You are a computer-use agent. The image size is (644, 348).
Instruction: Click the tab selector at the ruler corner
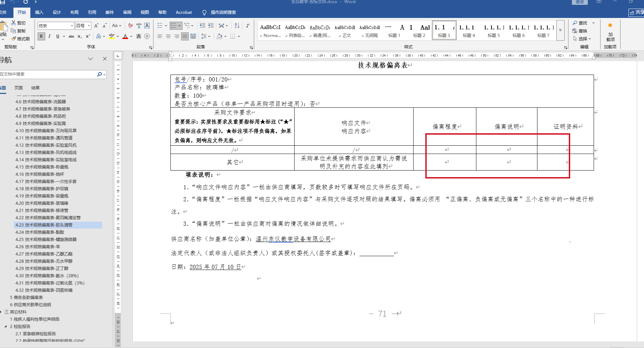pyautogui.click(x=118, y=55)
